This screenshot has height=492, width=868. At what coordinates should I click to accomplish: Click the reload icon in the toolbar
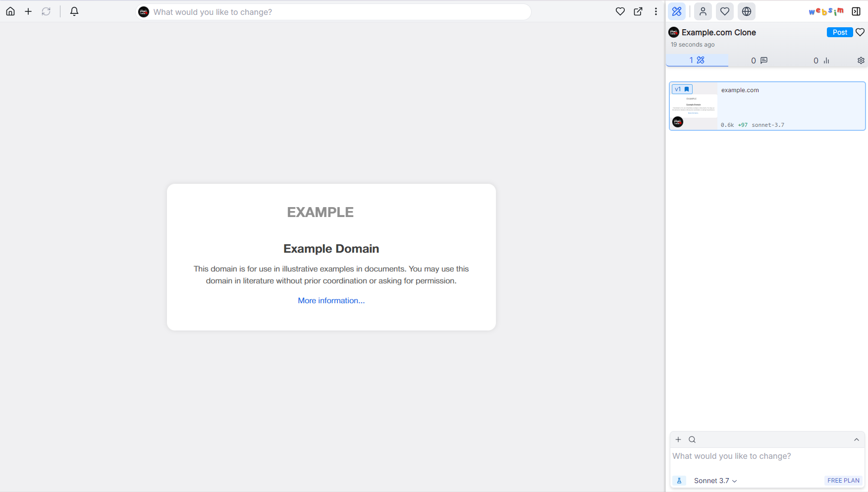point(46,11)
